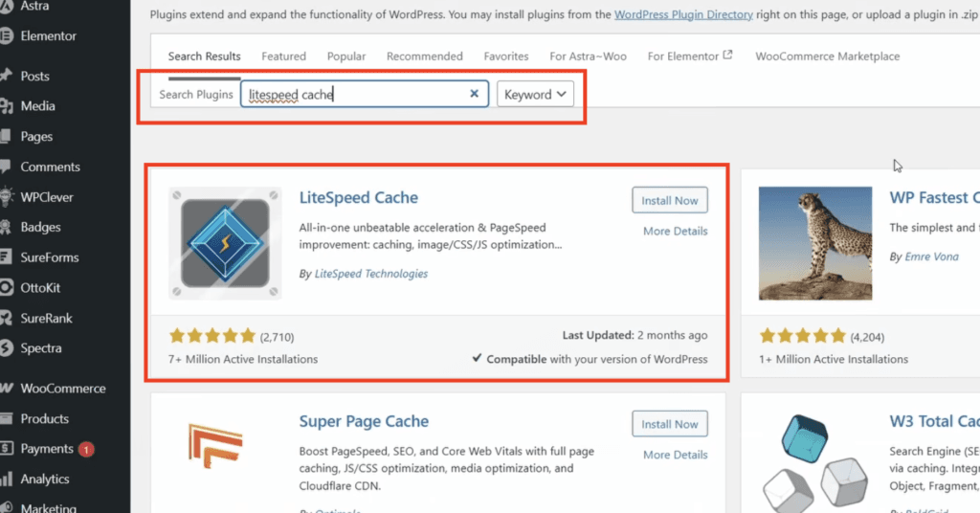
Task: Open Comments bubble icon
Action: coord(6,167)
